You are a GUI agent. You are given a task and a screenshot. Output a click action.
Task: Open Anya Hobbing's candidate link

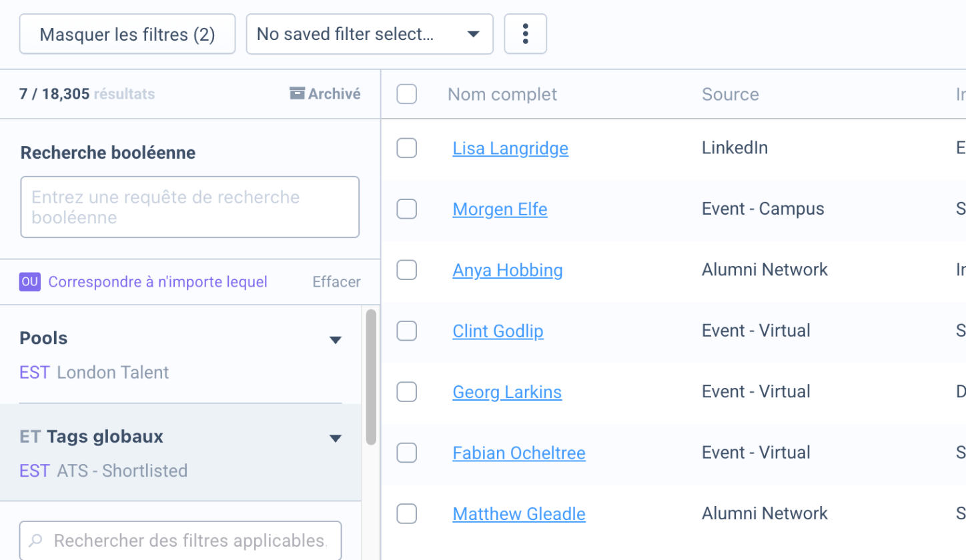pos(508,270)
